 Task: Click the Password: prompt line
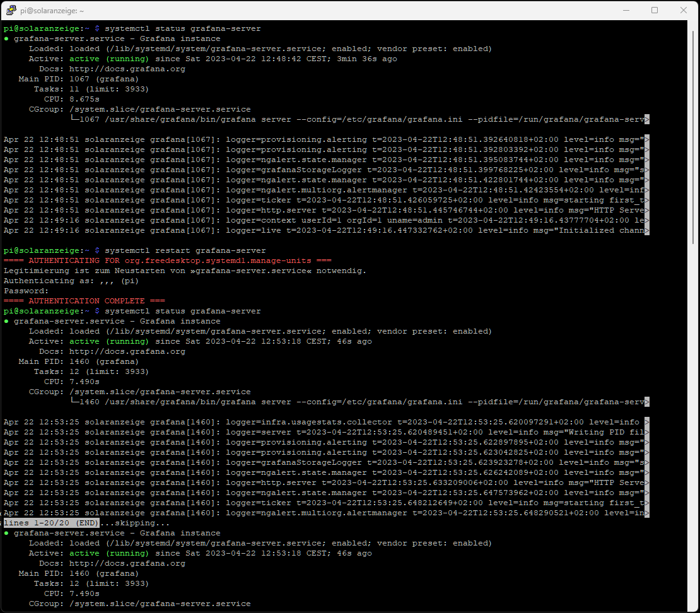click(x=26, y=291)
